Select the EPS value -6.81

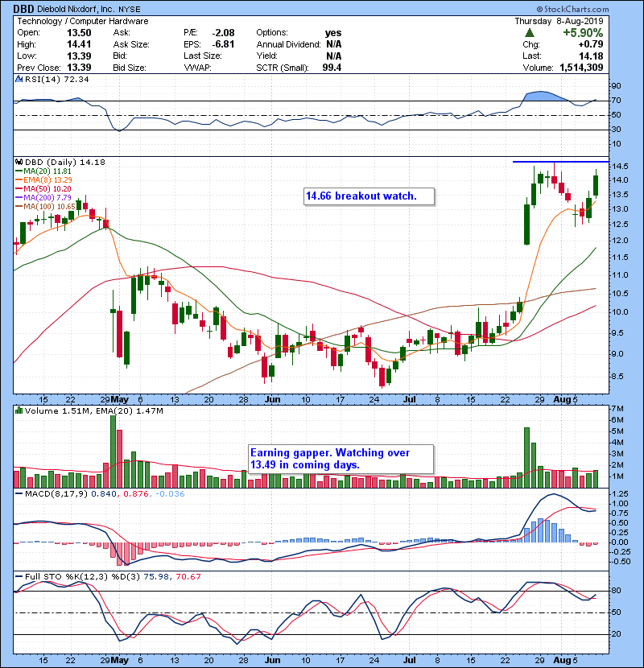(223, 44)
